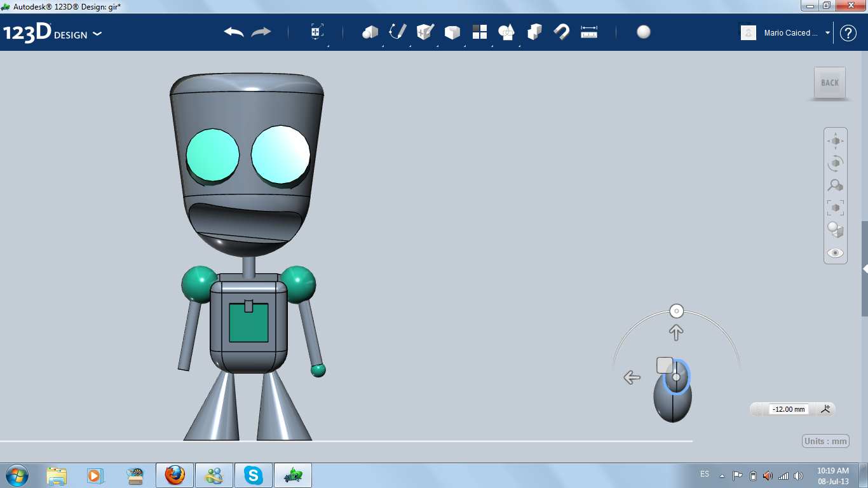868x488 pixels.
Task: Click the -12.00 mm distance field
Action: (x=789, y=409)
